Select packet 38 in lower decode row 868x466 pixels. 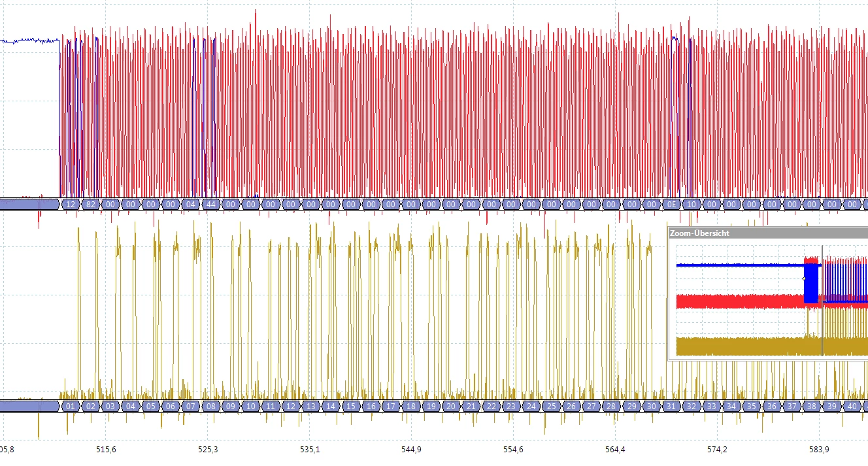point(812,406)
